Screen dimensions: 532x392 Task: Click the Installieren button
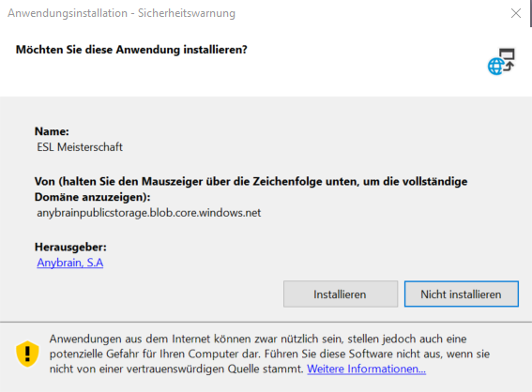pos(341,294)
